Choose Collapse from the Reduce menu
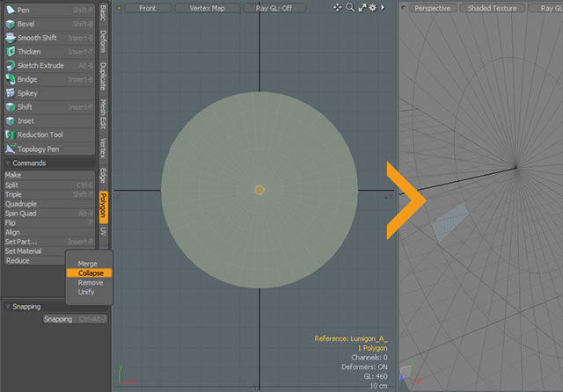563x392 pixels. coord(89,273)
